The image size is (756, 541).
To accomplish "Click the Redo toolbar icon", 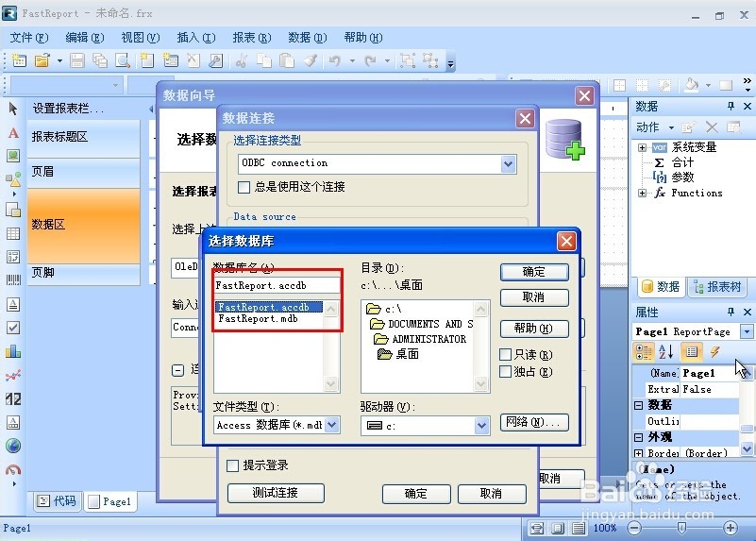I will pos(370,60).
